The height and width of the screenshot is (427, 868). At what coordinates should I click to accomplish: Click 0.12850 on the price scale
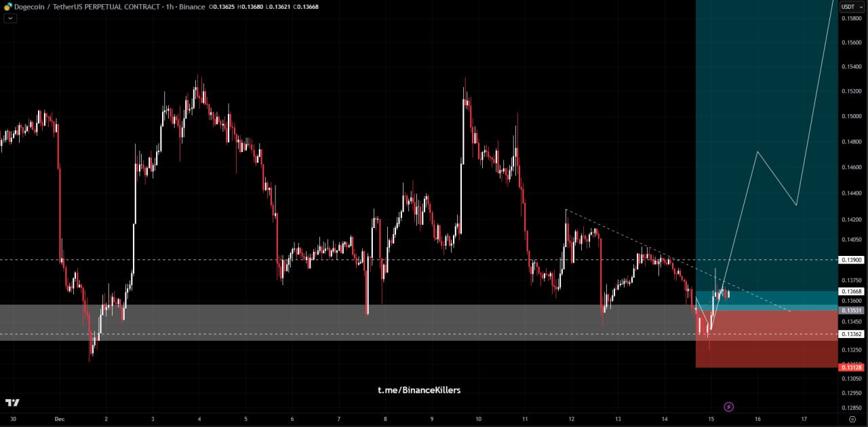[x=852, y=408]
